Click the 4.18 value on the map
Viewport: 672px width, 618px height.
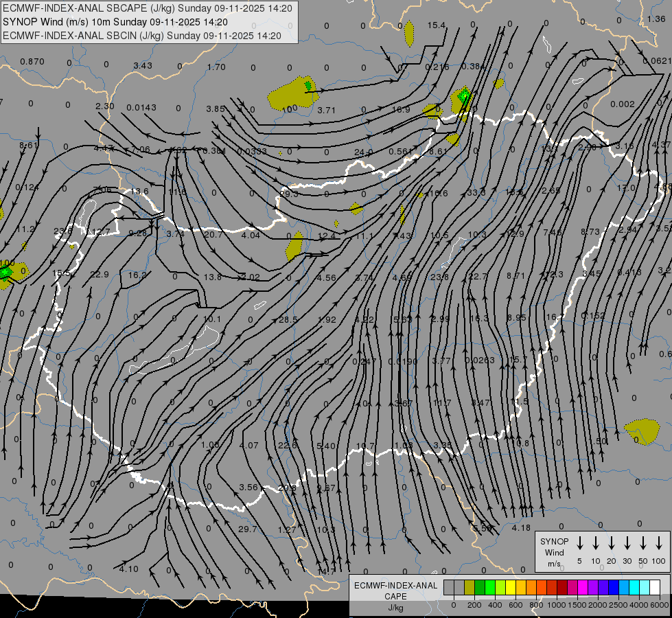pos(521,528)
